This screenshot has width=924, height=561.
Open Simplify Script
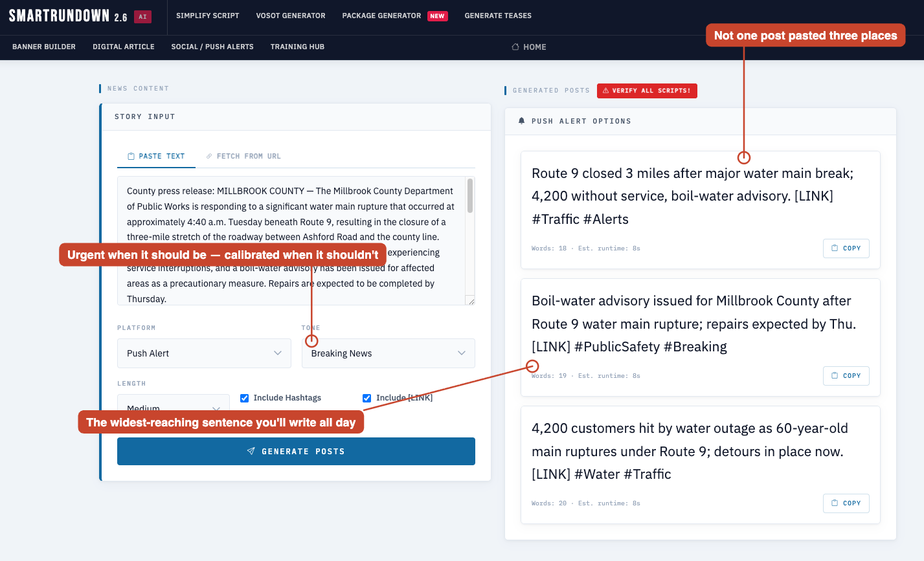coord(207,16)
